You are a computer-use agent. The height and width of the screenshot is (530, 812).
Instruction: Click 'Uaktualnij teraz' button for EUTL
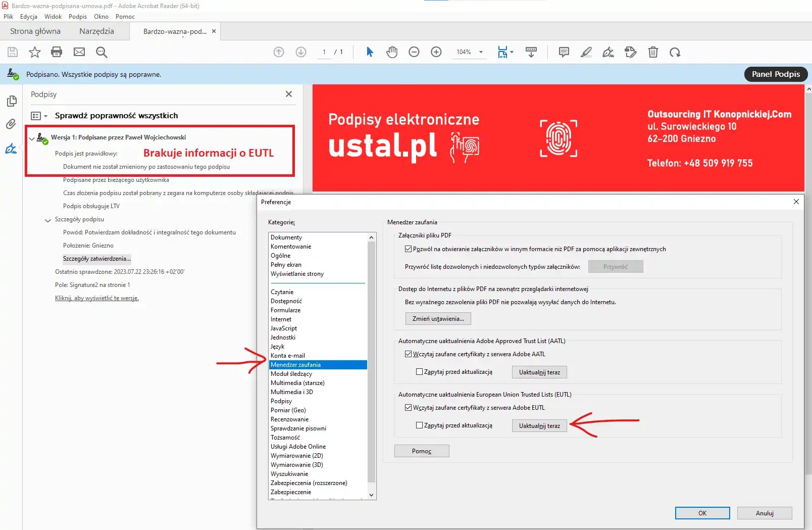coord(539,426)
